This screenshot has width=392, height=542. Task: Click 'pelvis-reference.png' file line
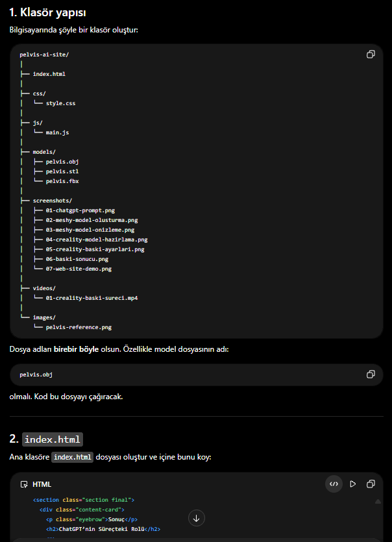[79, 327]
